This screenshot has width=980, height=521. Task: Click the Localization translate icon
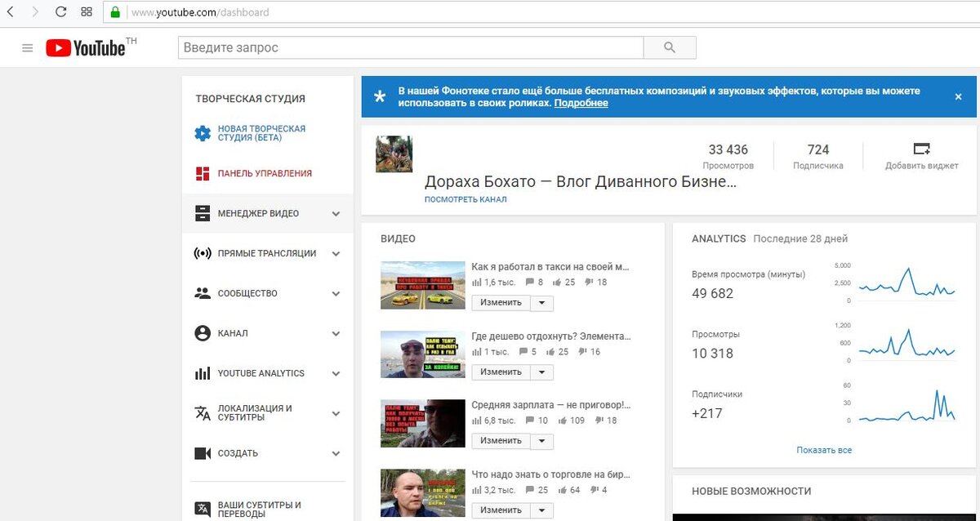point(203,413)
